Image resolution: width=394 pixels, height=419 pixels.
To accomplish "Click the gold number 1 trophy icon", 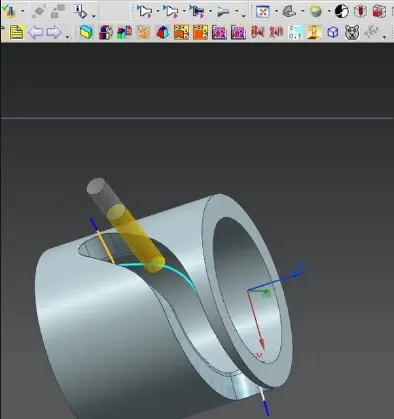I will click(x=314, y=32).
